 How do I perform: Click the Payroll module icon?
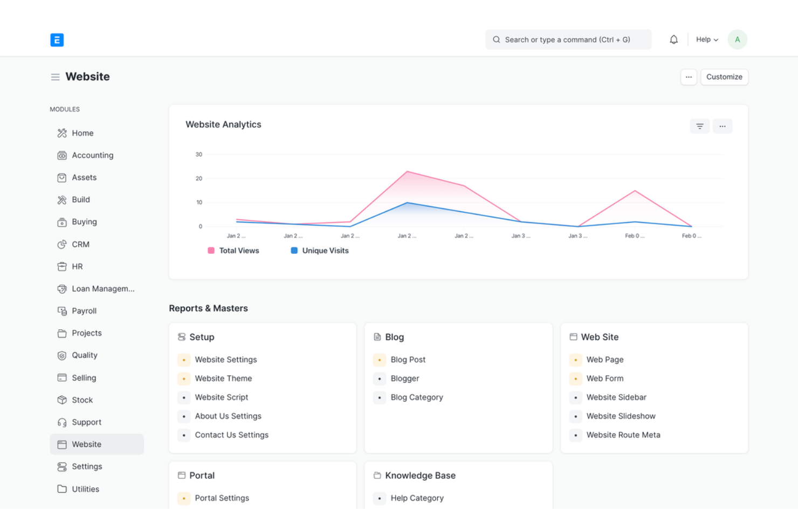click(x=62, y=310)
